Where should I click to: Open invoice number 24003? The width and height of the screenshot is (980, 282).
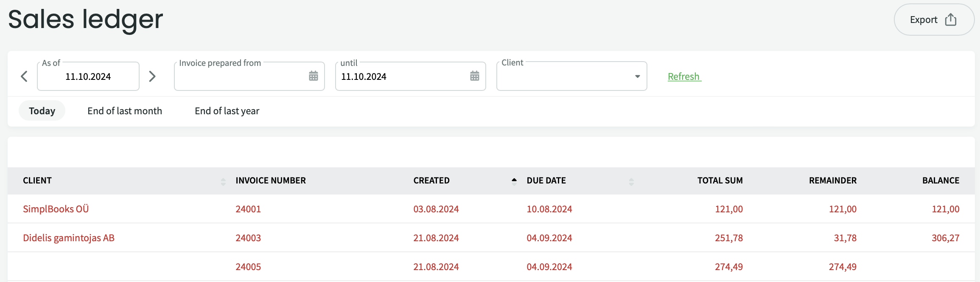click(x=248, y=238)
